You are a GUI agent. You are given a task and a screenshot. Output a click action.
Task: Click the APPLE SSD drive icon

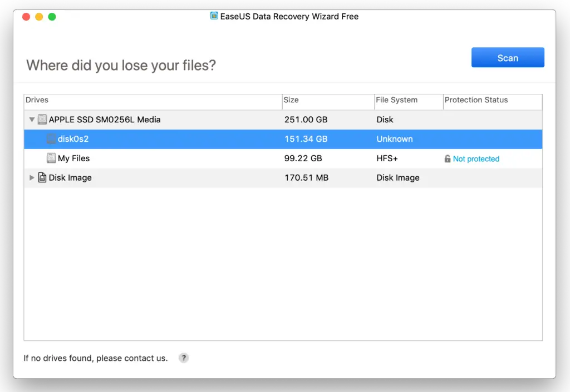[42, 119]
